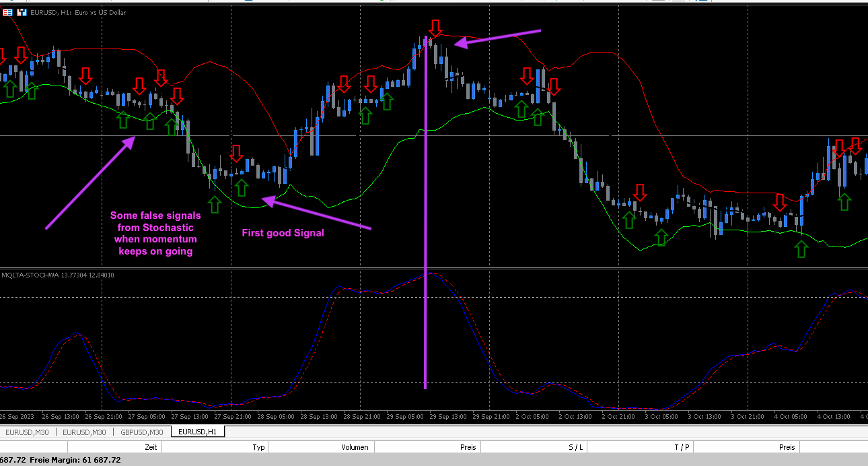Click the 27 Sep 13:00 time label
The image size is (868, 466).
coord(190,417)
